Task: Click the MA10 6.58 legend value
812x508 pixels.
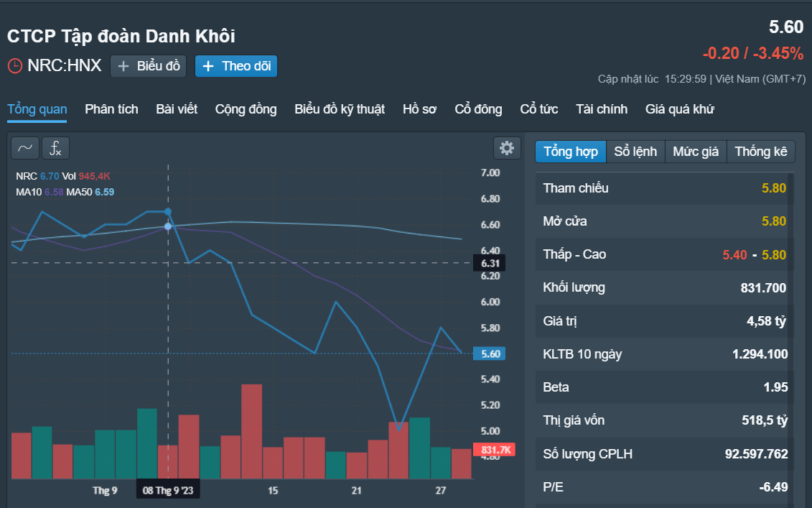Action: [54, 192]
